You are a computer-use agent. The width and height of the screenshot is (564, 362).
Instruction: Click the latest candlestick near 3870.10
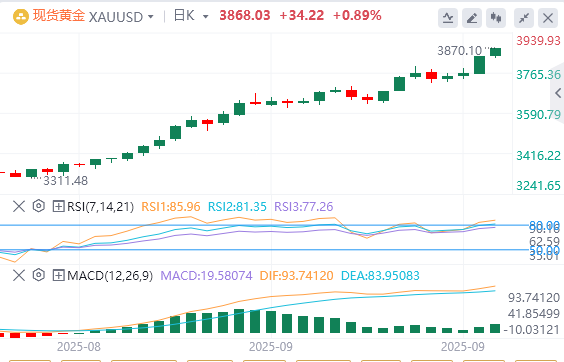[x=495, y=52]
